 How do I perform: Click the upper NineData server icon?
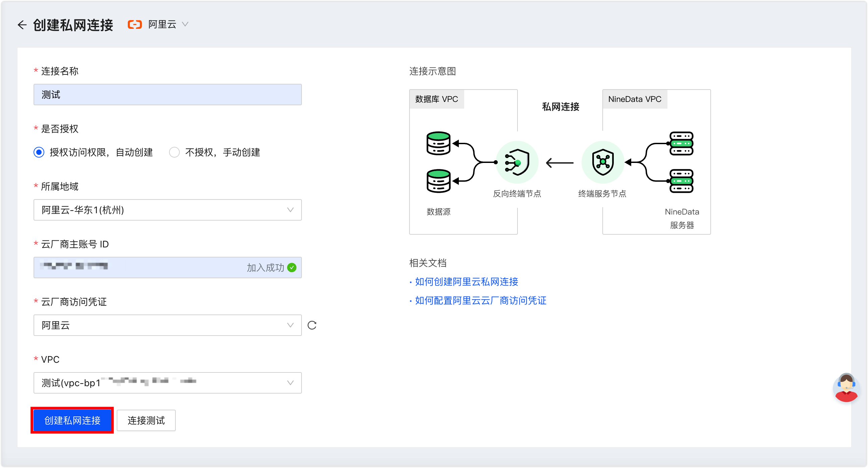tap(681, 143)
